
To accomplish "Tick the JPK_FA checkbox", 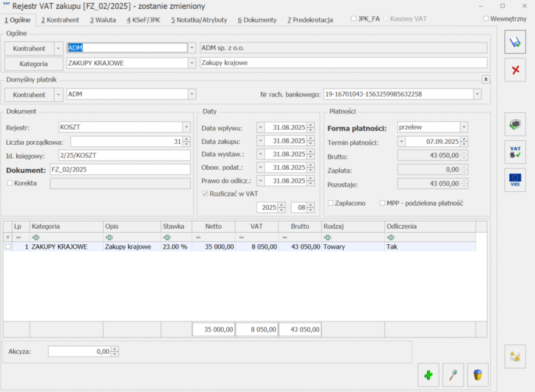I will click(354, 19).
